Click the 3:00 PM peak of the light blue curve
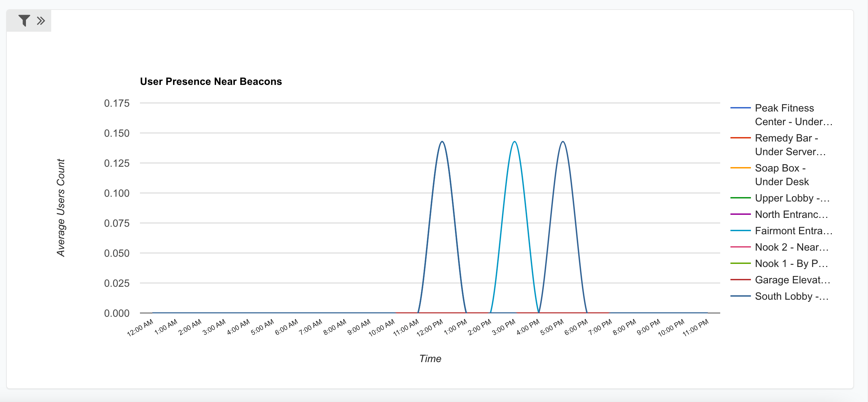This screenshot has height=402, width=868. point(515,142)
